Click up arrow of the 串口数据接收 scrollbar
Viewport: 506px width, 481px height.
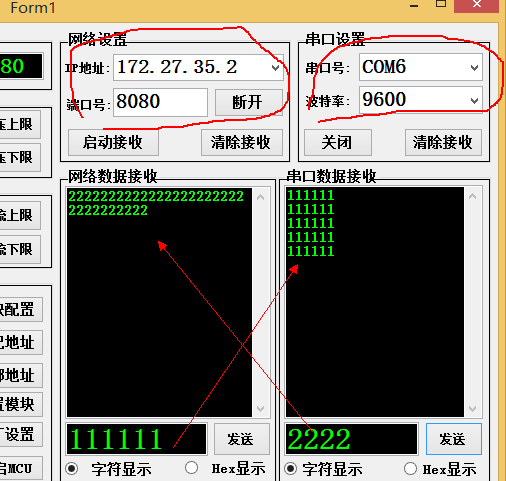pos(472,197)
